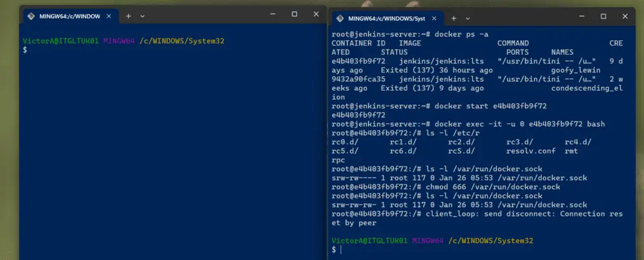Click 'condescending_el' container name
644x260 pixels.
(x=587, y=88)
